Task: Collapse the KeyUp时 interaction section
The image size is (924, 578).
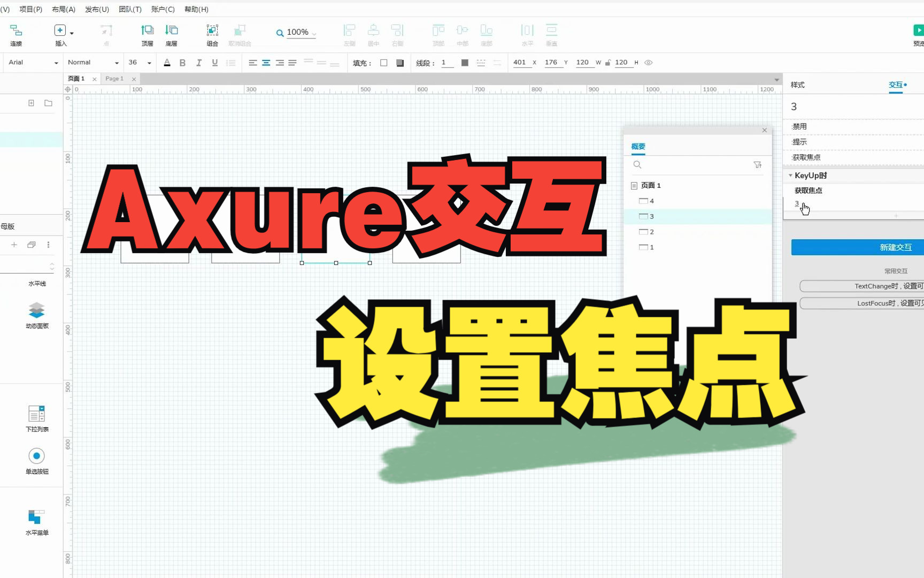Action: click(x=790, y=176)
